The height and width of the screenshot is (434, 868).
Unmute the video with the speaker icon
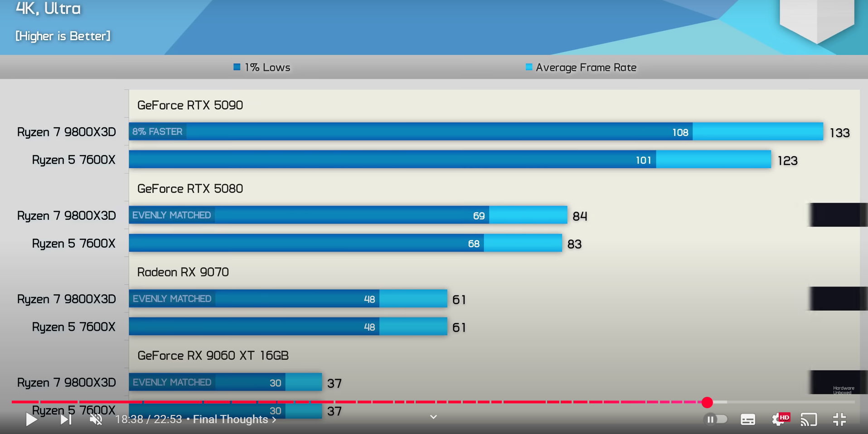coord(96,420)
